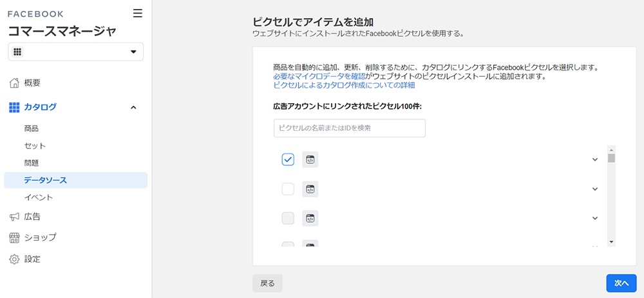Viewport: 644px width, 298px height.
Task: Click the second pixel code icon
Action: 310,189
